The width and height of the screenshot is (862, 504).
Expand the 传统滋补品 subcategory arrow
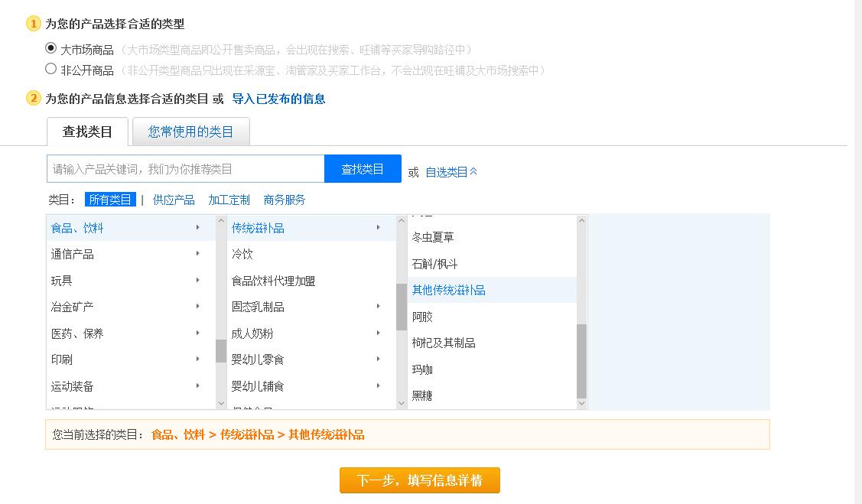pos(379,227)
